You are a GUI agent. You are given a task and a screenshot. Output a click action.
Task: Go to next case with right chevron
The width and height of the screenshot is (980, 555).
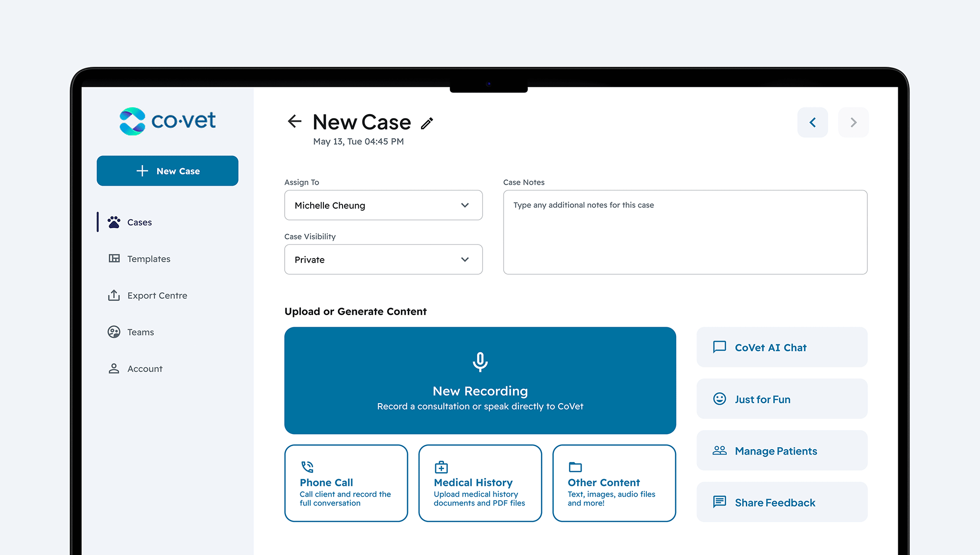coord(853,122)
